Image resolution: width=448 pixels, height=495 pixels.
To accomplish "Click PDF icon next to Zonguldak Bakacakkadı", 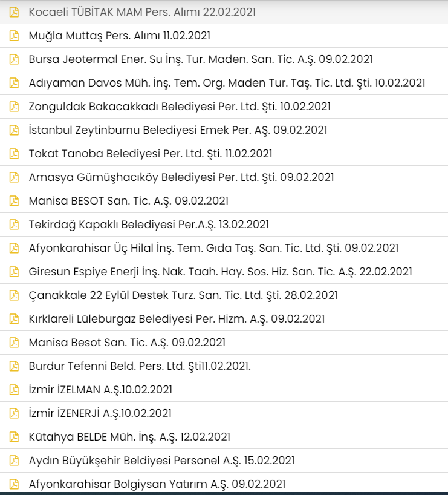I will 14,107.
